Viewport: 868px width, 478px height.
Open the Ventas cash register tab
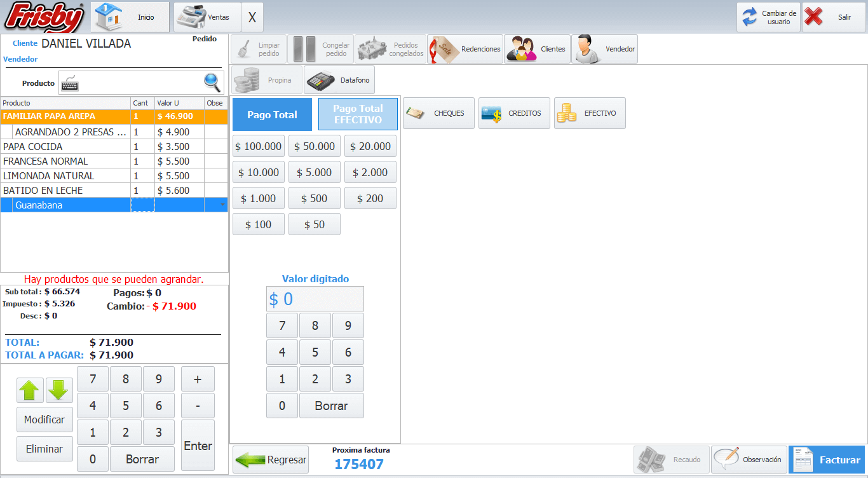207,17
